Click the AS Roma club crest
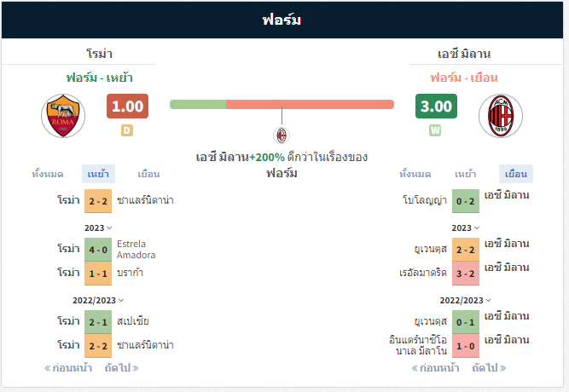 tap(63, 116)
